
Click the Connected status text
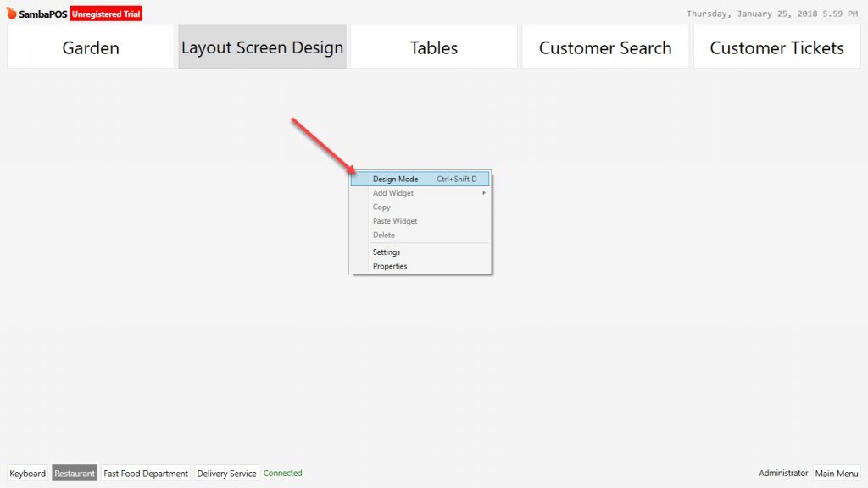click(283, 473)
